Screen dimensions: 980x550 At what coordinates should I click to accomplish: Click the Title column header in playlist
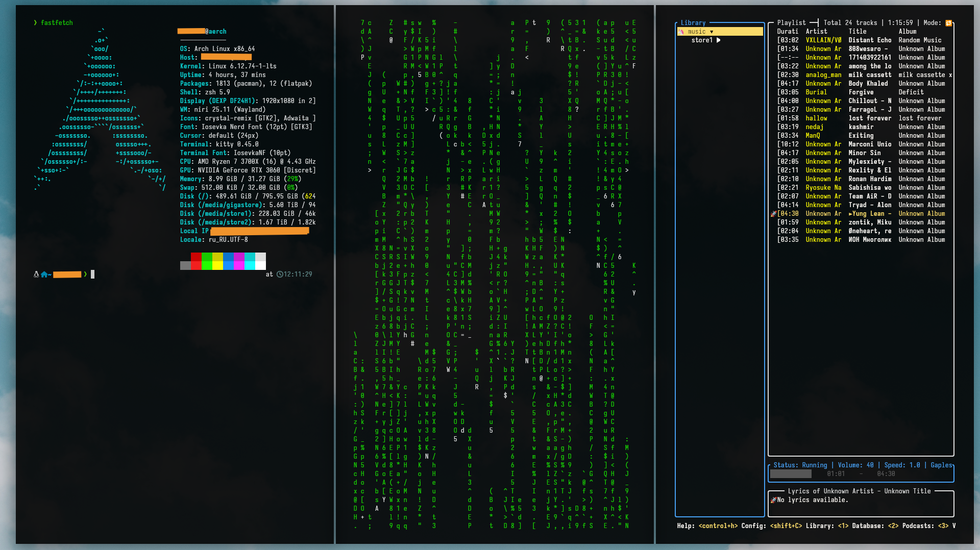(x=857, y=32)
